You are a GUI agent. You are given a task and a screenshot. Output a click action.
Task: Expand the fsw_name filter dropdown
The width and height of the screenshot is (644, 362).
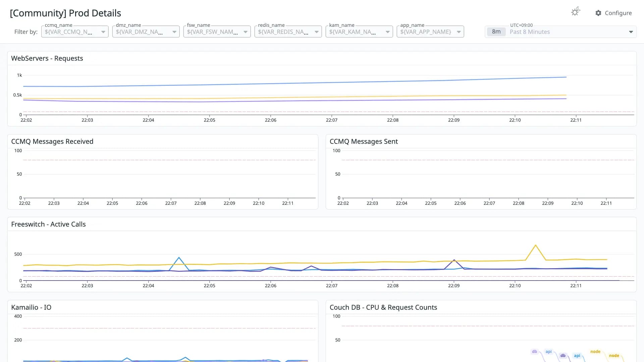pos(217,32)
